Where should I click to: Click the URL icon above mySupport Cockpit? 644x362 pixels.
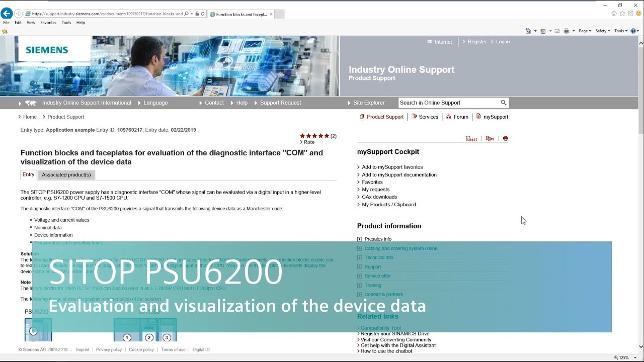click(x=490, y=139)
